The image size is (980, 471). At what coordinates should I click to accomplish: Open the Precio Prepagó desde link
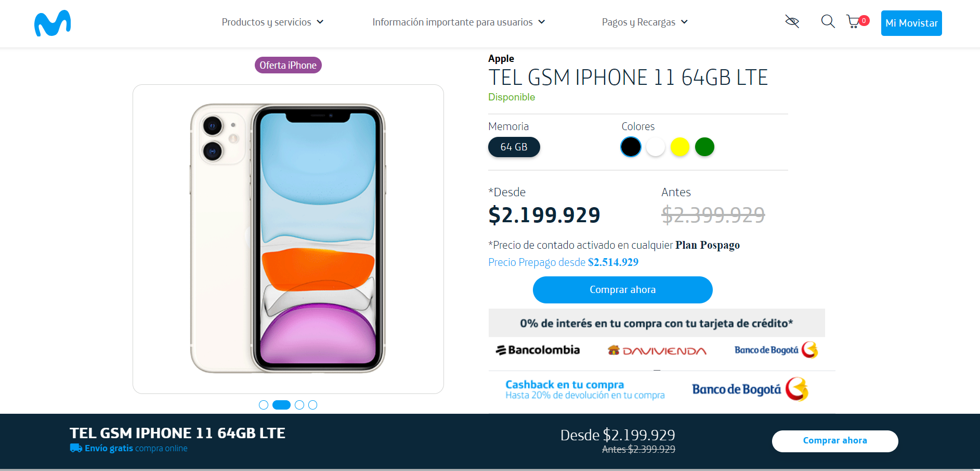pos(563,262)
